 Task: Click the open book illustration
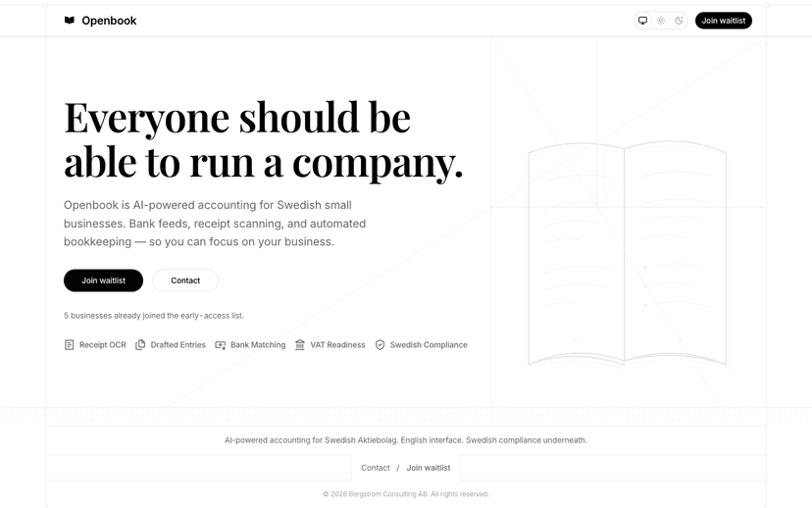pyautogui.click(x=627, y=257)
